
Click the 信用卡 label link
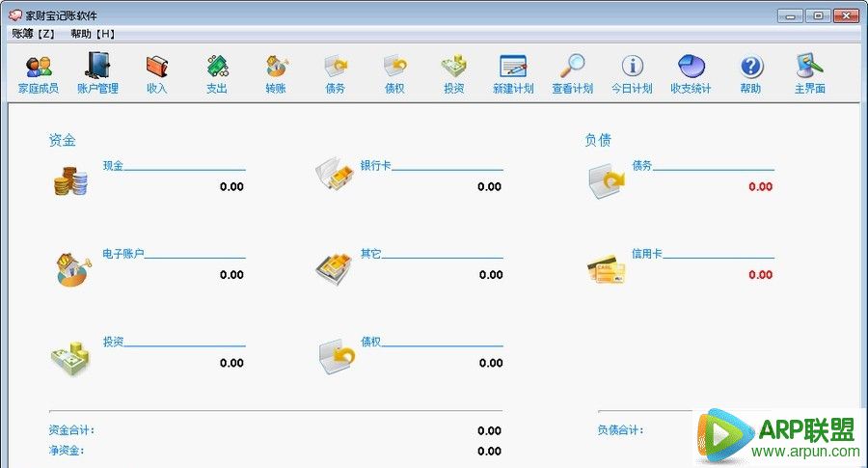[646, 254]
